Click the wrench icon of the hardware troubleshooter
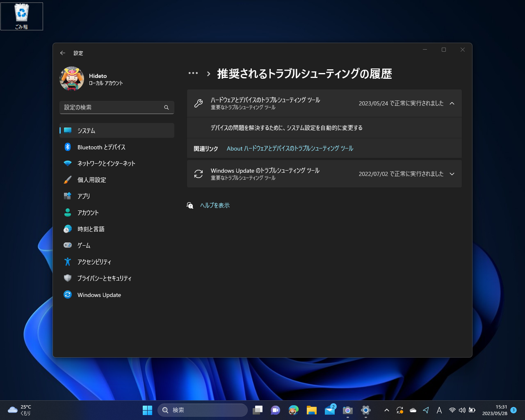 pos(198,103)
